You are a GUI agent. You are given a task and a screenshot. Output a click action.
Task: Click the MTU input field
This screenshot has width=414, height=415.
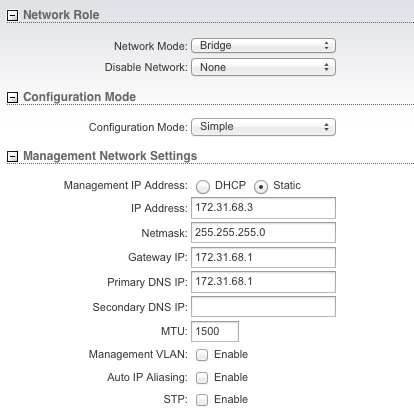pyautogui.click(x=215, y=331)
